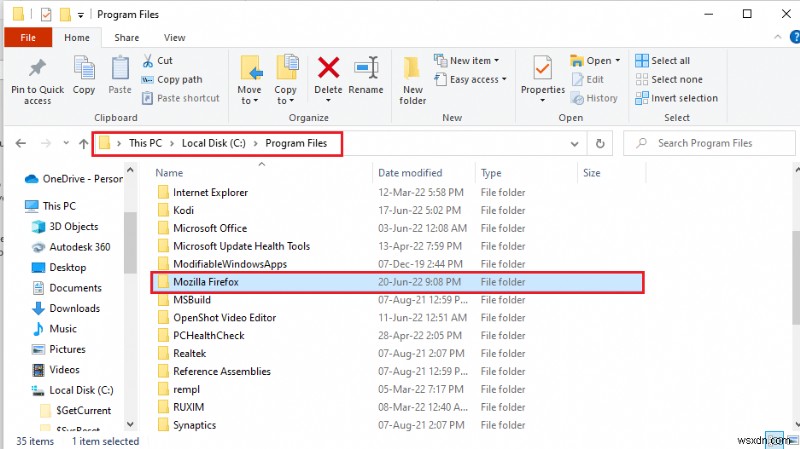Select Local Disk (C:) in sidebar
This screenshot has height=449, width=800.
point(72,390)
